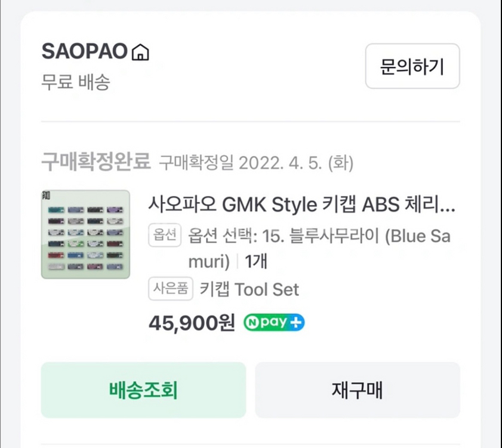Click the store home icon beside SAOPAO

point(140,53)
